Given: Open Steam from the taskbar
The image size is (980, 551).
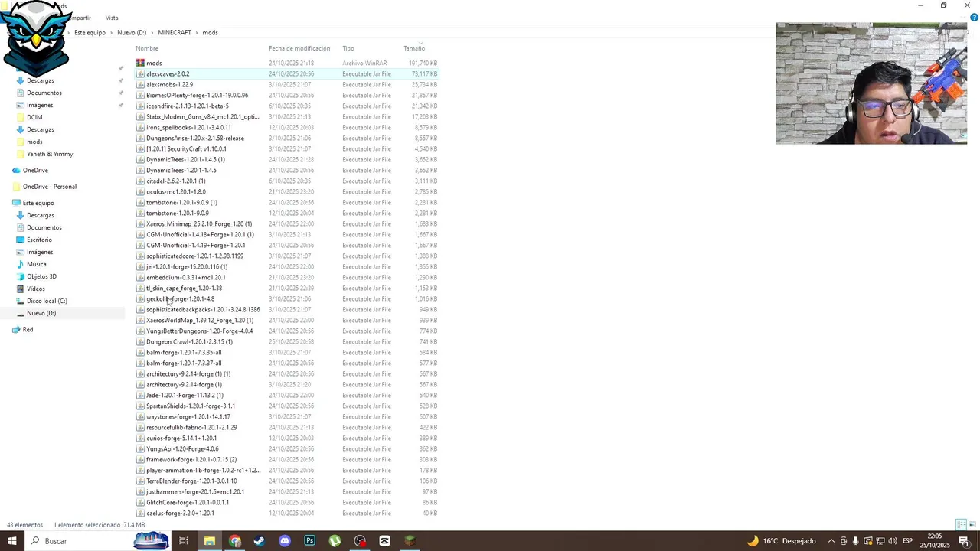Looking at the screenshot, I should point(260,541).
